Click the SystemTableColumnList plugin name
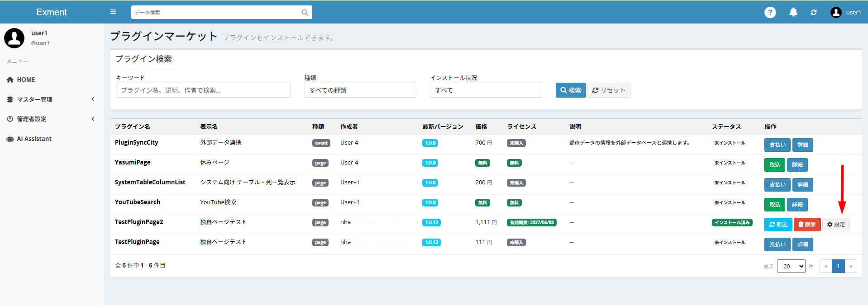This screenshot has width=868, height=305. click(150, 182)
